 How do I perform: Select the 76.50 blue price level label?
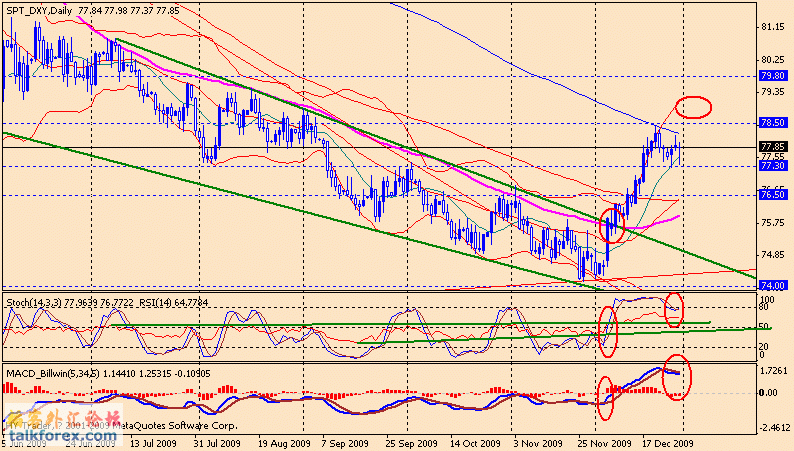pos(773,195)
